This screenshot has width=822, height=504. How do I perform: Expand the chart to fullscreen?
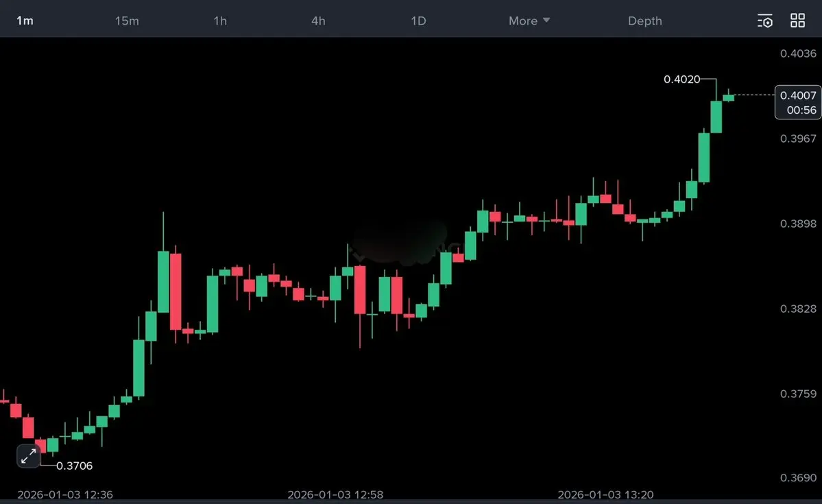(x=28, y=456)
